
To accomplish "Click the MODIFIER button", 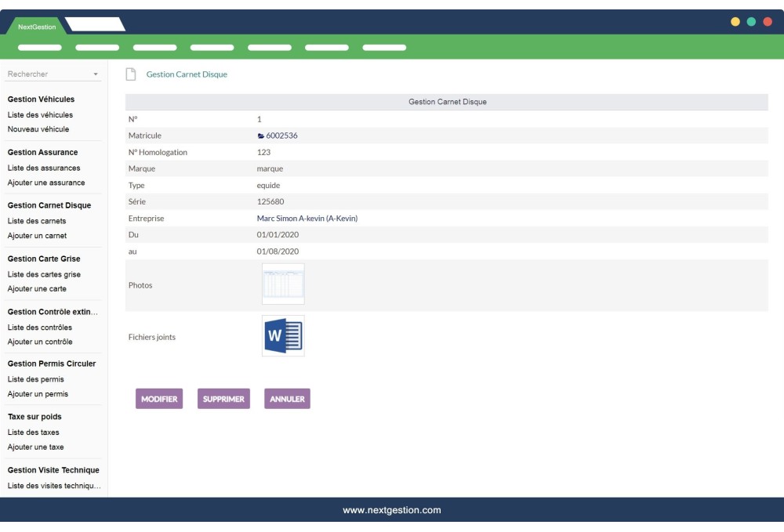I will 159,398.
